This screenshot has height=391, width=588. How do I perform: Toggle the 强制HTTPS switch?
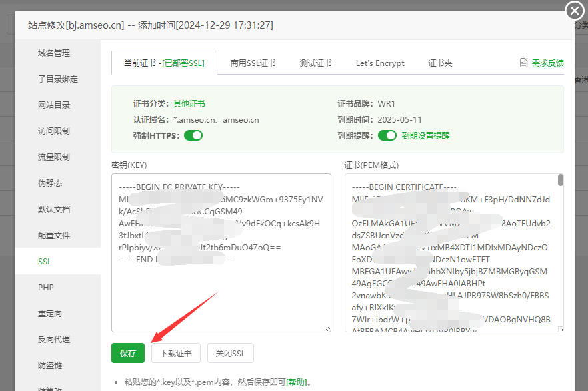coord(193,135)
